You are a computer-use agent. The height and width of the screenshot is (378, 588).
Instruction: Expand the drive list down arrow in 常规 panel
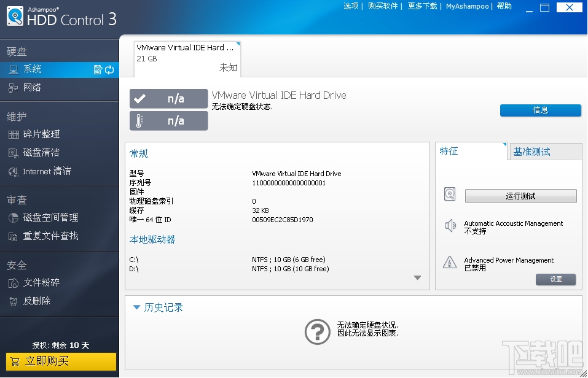[417, 277]
